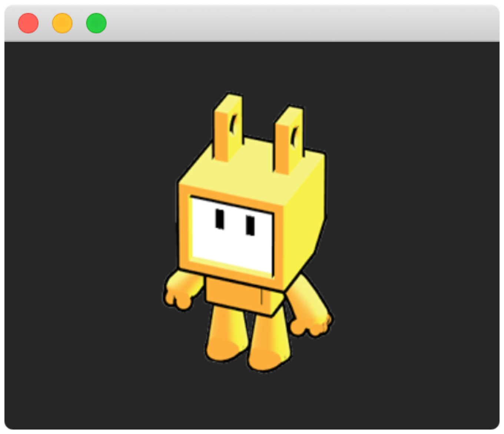Click the red close window button
Image resolution: width=504 pixels, height=434 pixels.
(x=28, y=23)
